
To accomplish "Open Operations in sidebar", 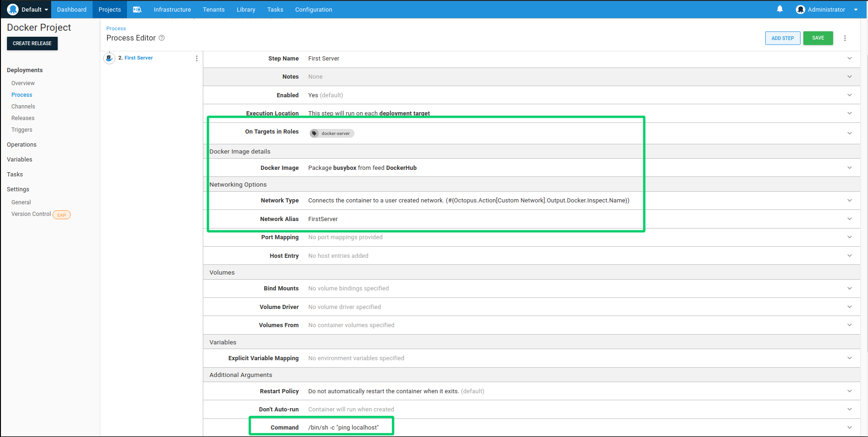I will tap(21, 145).
